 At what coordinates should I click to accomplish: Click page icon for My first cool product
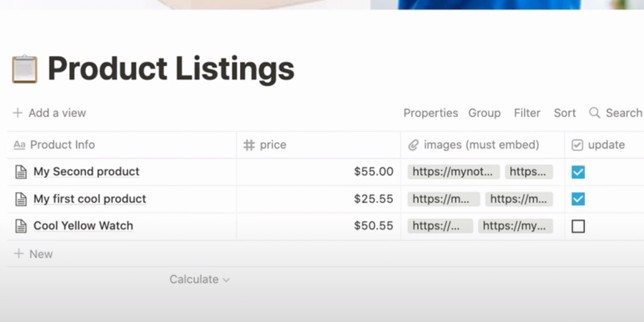click(21, 199)
